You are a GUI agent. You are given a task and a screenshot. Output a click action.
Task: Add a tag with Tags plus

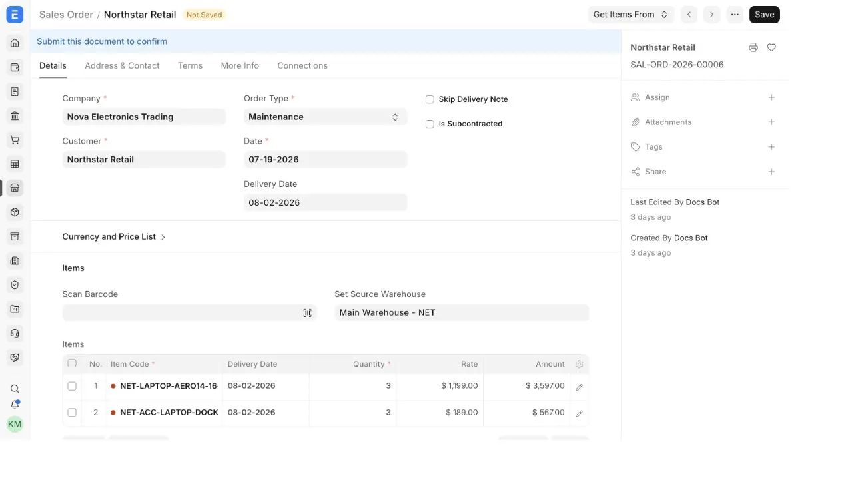coord(771,146)
